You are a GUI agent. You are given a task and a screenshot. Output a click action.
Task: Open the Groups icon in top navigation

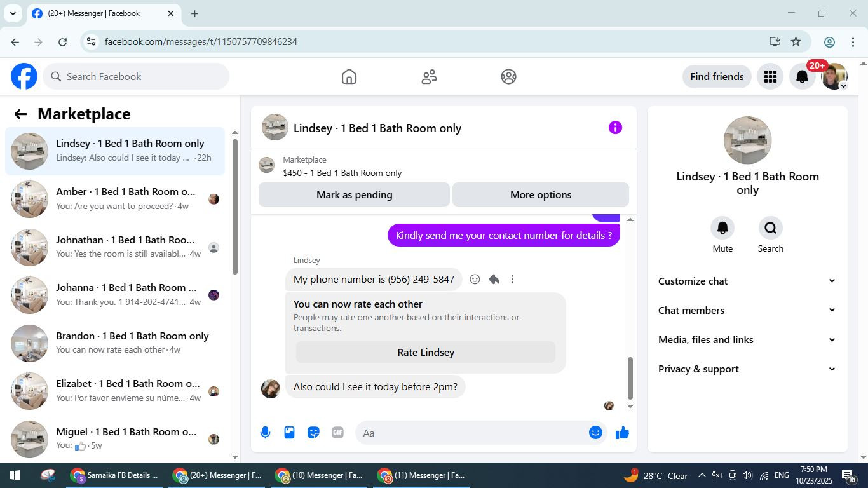[508, 76]
